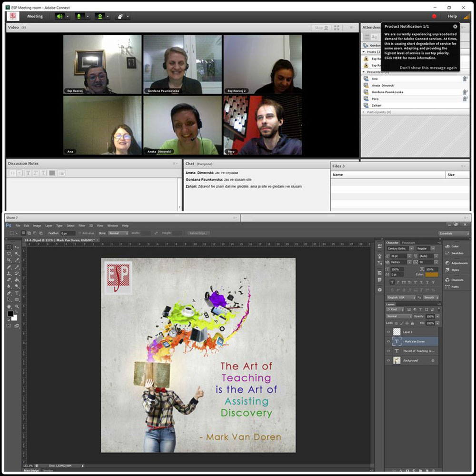Open the Smooth anti-aliasing dropdown
This screenshot has height=476, width=476.
coord(431,297)
